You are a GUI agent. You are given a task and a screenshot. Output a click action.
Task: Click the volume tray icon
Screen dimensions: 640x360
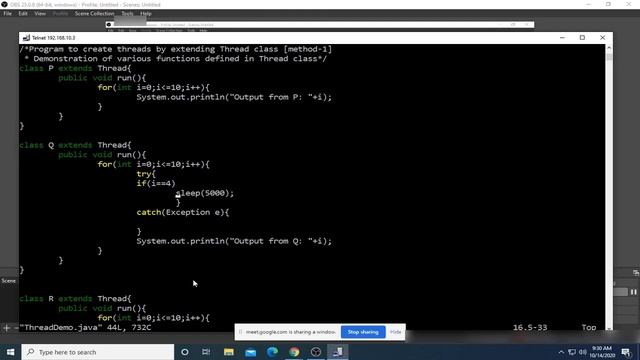click(x=582, y=352)
